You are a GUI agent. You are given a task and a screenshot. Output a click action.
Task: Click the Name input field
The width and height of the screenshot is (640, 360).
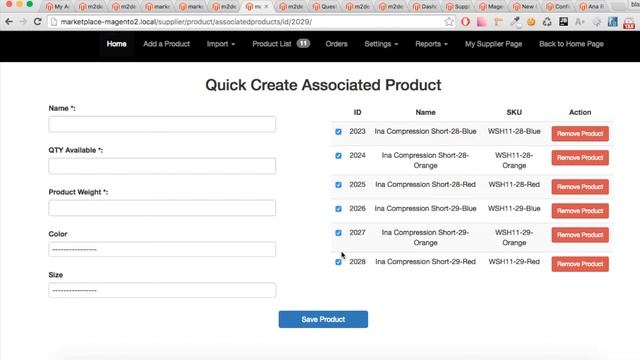[x=162, y=124]
